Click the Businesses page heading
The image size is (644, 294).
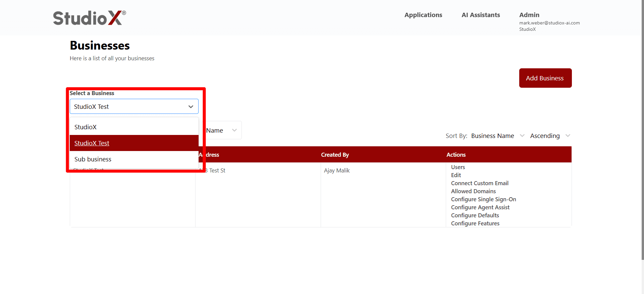click(x=100, y=46)
